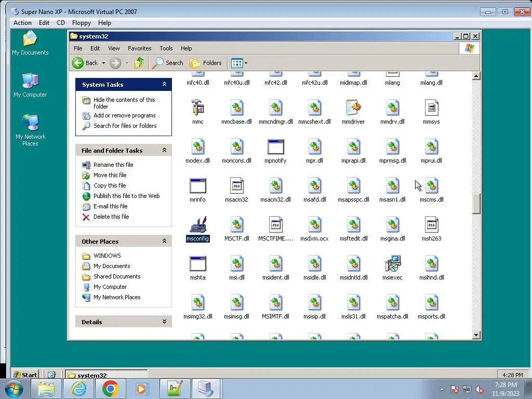Open the Virtual PC Floppy menu
The width and height of the screenshot is (532, 399).
tap(82, 23)
